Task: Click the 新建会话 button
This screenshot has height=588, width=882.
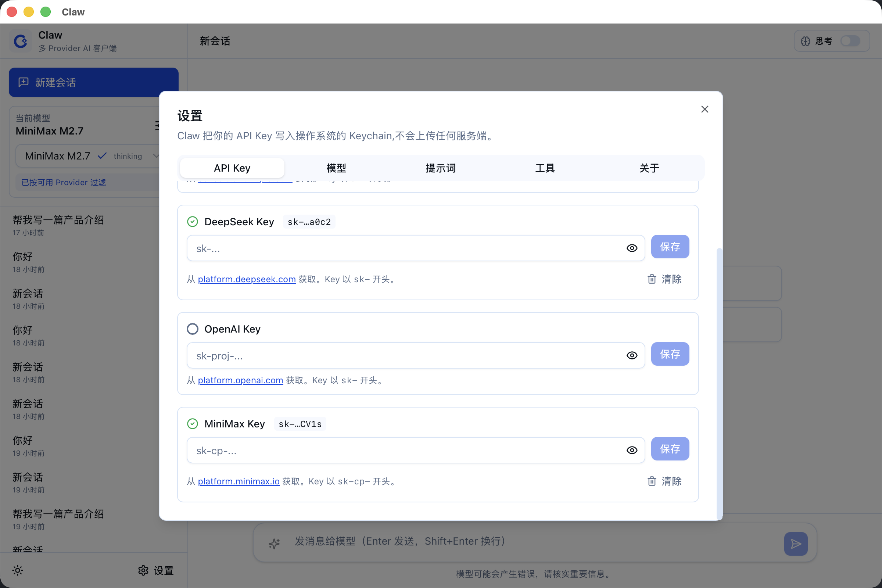Action: click(93, 82)
